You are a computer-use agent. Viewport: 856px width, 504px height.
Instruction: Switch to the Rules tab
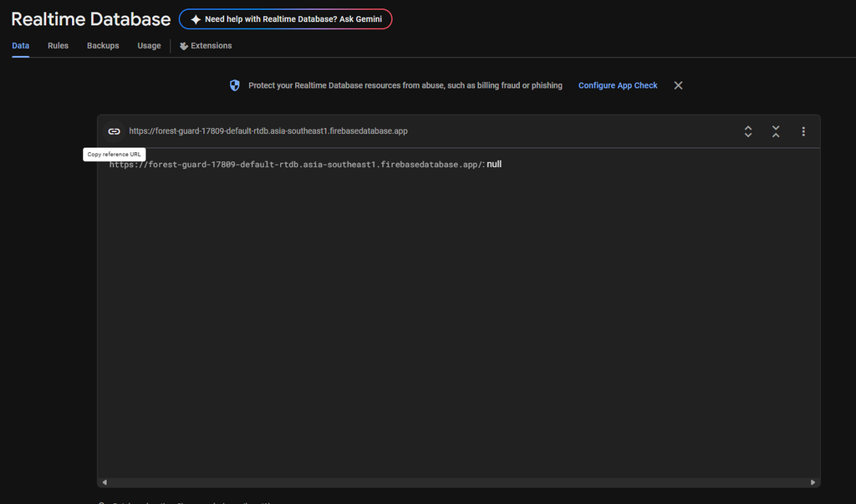[58, 46]
